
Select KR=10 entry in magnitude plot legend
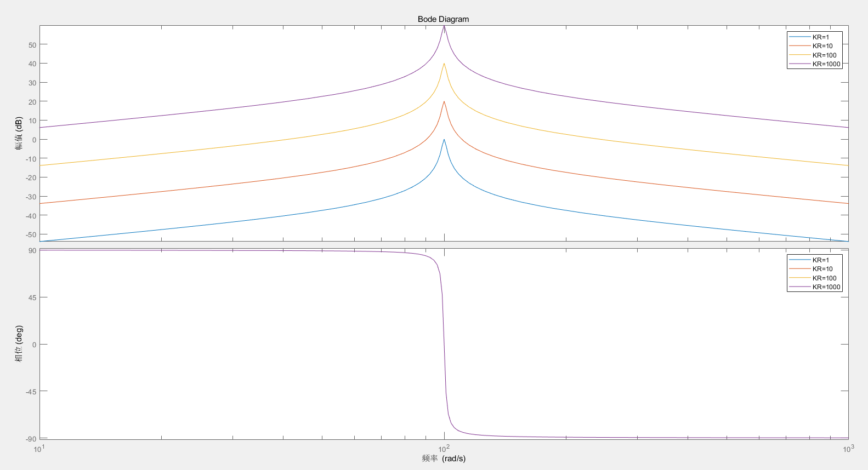pos(822,46)
